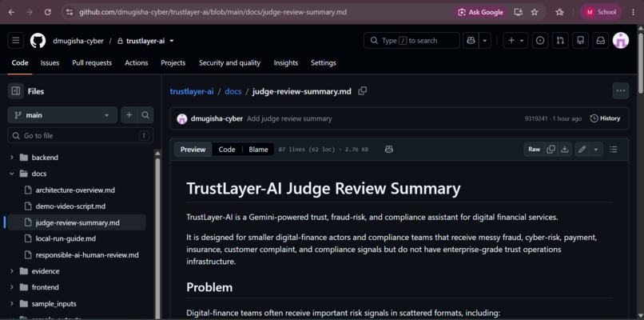Open the repositories icon in the header

click(x=580, y=41)
